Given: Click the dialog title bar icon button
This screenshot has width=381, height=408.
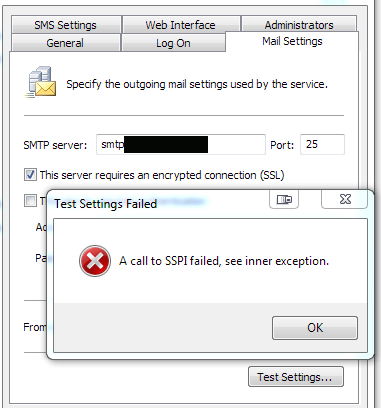Looking at the screenshot, I should click(284, 199).
